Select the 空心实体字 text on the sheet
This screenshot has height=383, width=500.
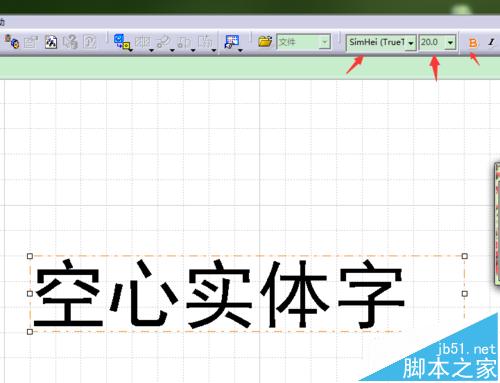pos(219,294)
